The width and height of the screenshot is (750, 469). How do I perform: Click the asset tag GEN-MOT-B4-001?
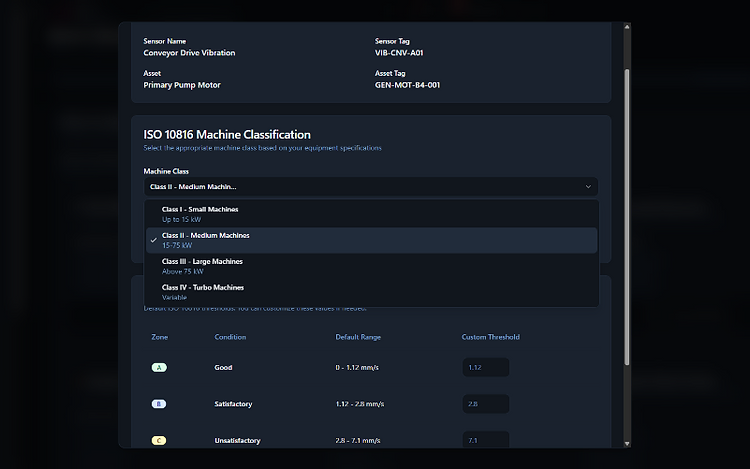(407, 85)
